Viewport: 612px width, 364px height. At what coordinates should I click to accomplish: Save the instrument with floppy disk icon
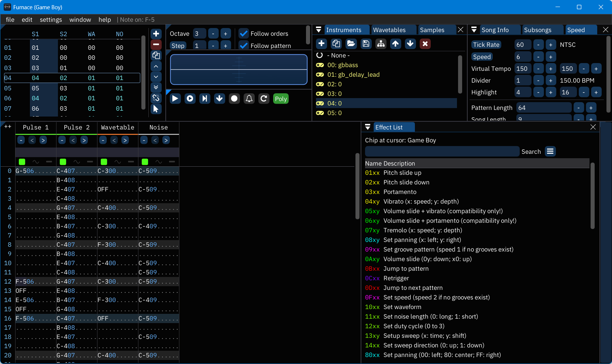pos(366,44)
